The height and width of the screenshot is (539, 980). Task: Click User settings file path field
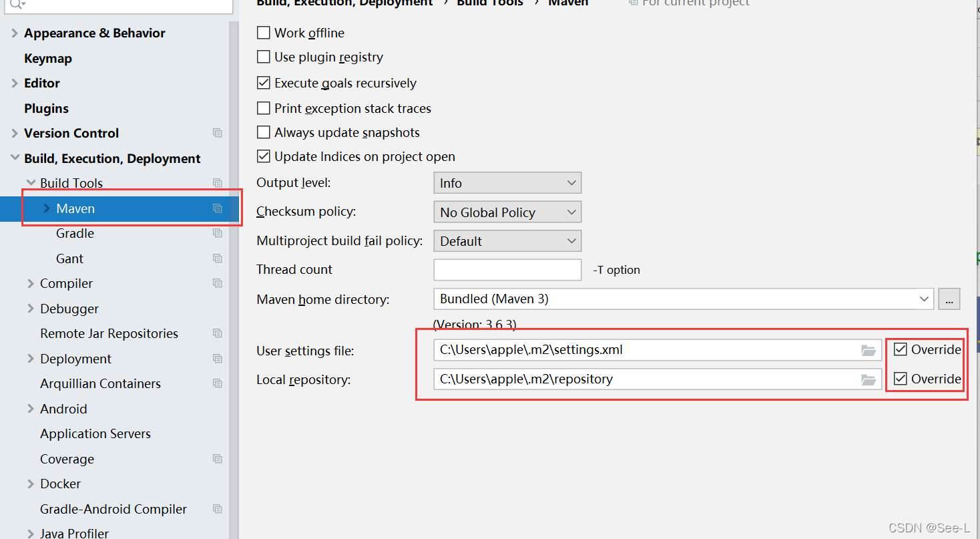658,350
